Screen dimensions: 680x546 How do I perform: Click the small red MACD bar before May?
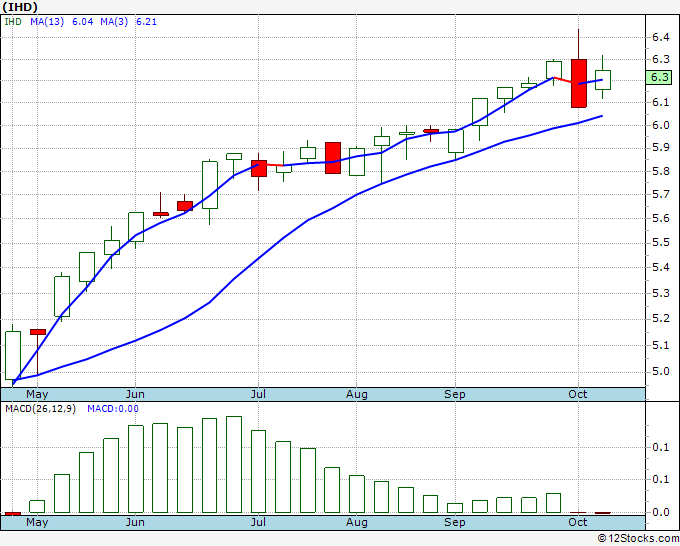13,514
